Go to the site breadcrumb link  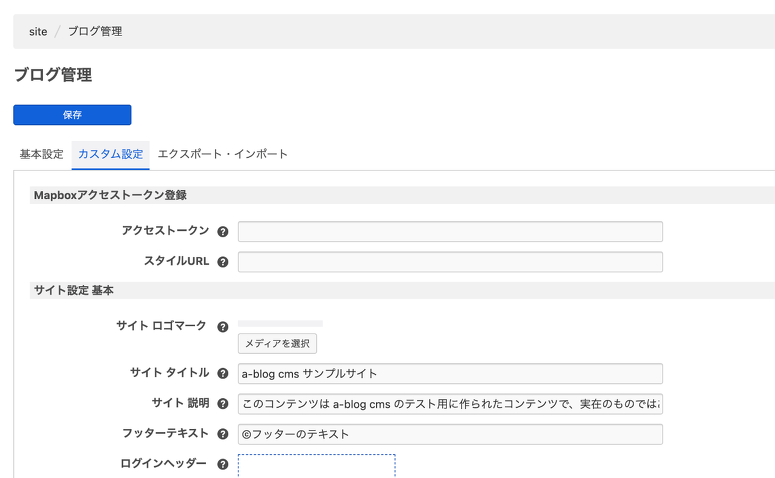point(38,32)
